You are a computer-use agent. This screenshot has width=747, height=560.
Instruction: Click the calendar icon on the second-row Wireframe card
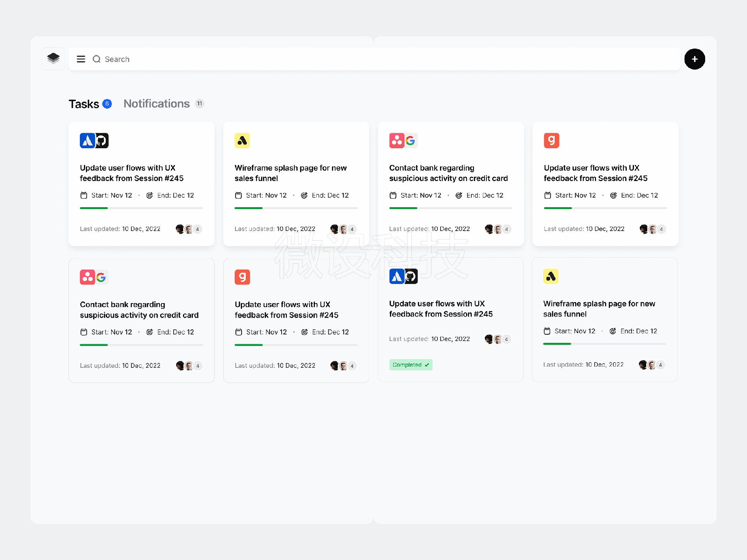point(547,331)
